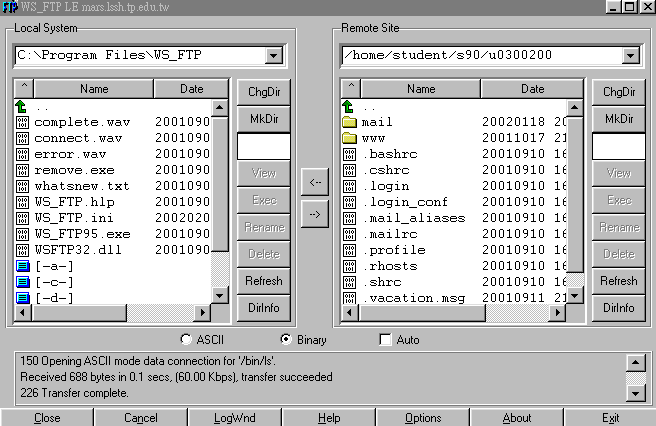The image size is (656, 426).
Task: Open the remote directory path dropdown
Action: pyautogui.click(x=630, y=55)
